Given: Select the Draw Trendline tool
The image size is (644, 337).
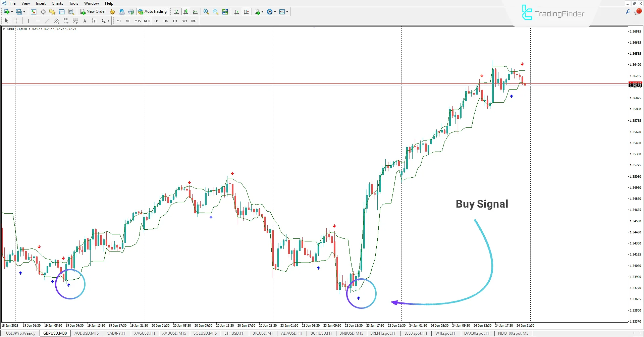Looking at the screenshot, I should (47, 21).
